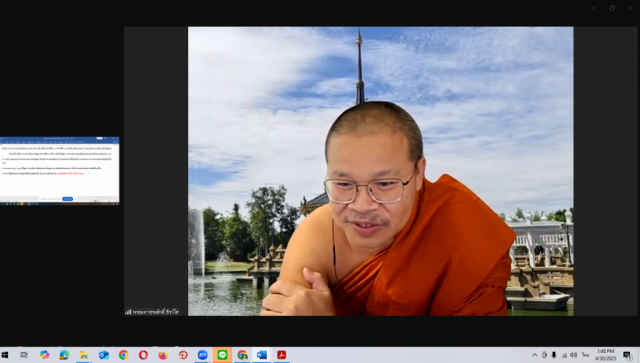Launch Microsoft Copilot from the taskbar

[44, 355]
